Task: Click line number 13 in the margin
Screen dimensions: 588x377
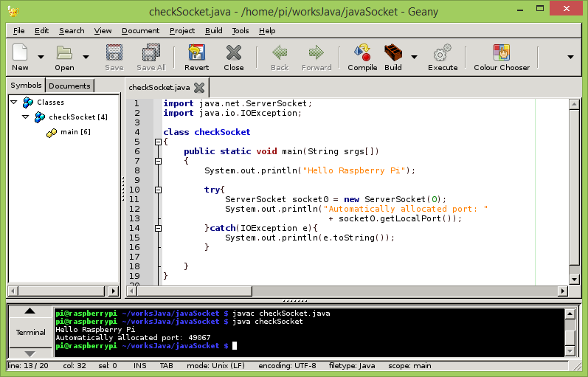Action: coord(134,218)
